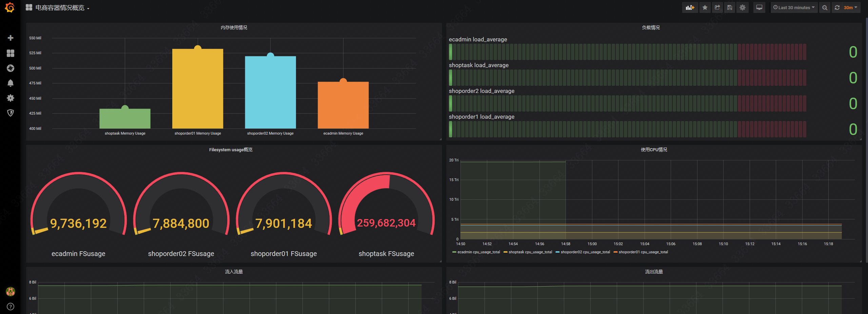Image resolution: width=868 pixels, height=314 pixels.
Task: Click the zoom out time range icon
Action: click(825, 7)
